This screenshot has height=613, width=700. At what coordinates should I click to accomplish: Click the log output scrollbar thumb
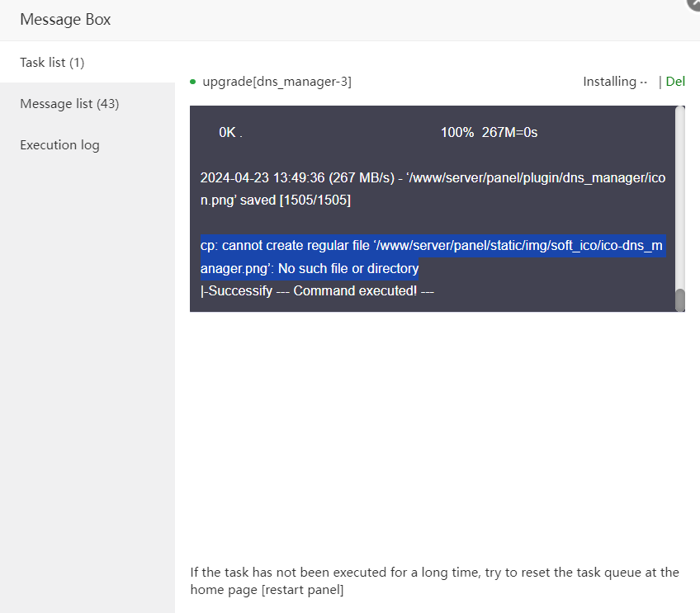pyautogui.click(x=680, y=300)
